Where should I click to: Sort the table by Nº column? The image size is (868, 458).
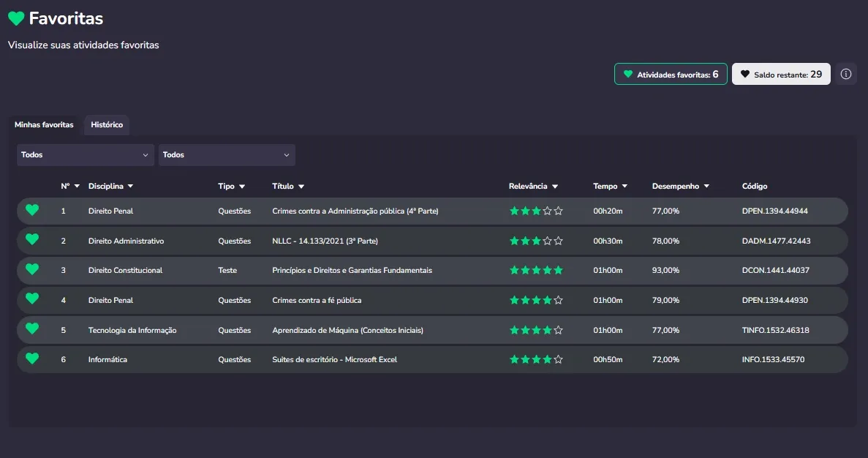[70, 186]
